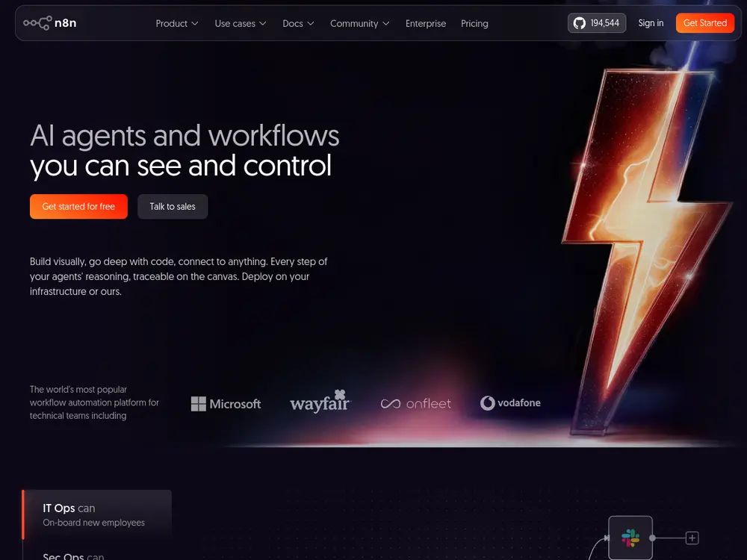
Task: Go to the Pricing page
Action: point(474,23)
